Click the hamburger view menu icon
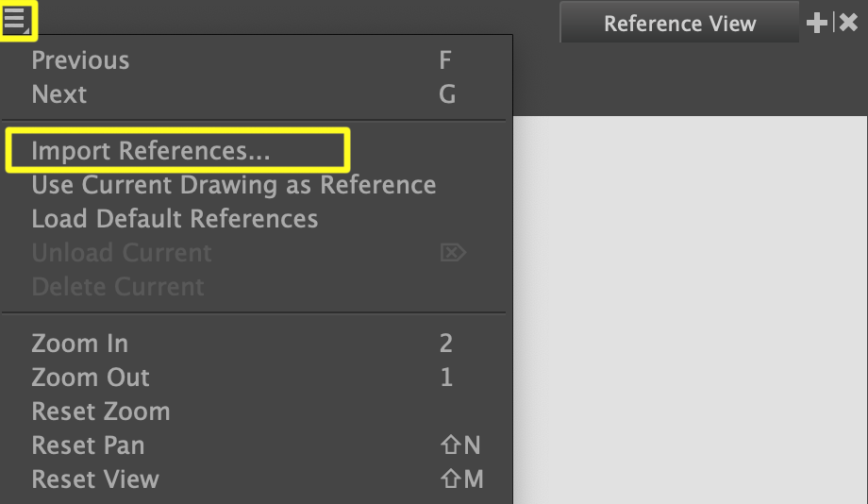The image size is (868, 504). pos(17,19)
